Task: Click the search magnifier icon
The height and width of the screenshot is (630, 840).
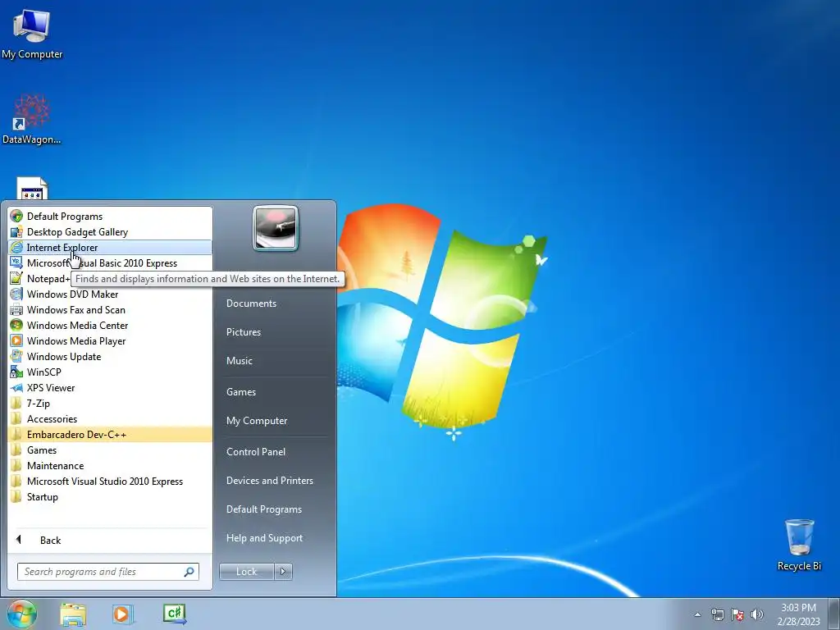Action: pyautogui.click(x=189, y=572)
